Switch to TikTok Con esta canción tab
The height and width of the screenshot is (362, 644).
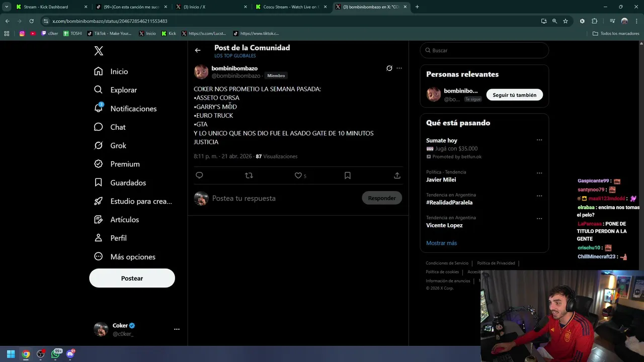click(x=131, y=7)
